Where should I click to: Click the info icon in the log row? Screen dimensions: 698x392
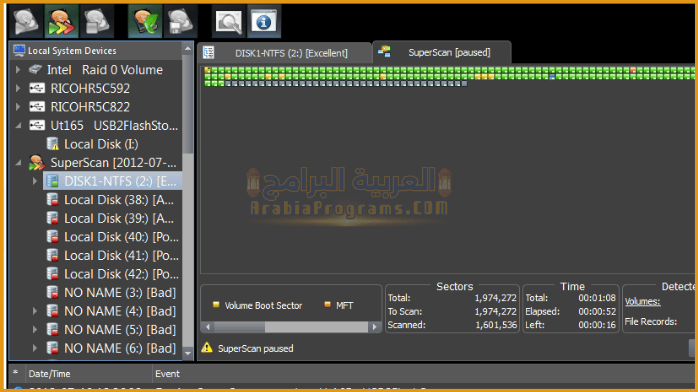(x=18, y=388)
